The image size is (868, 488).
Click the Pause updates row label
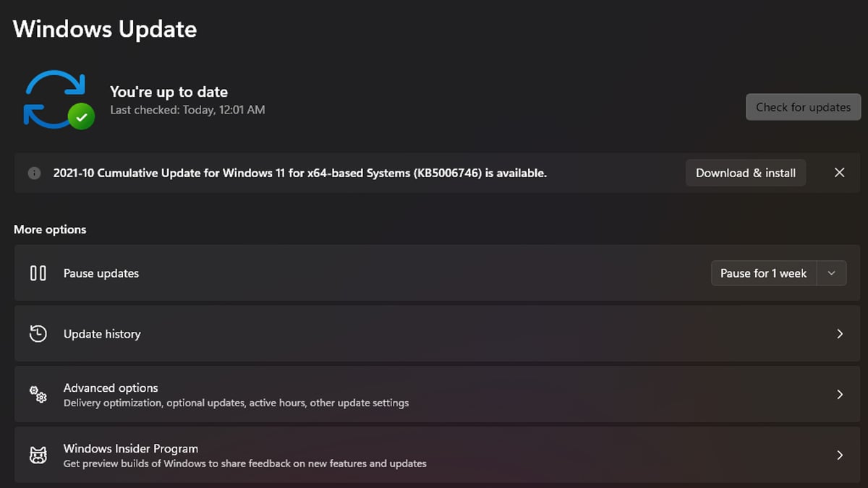[101, 273]
